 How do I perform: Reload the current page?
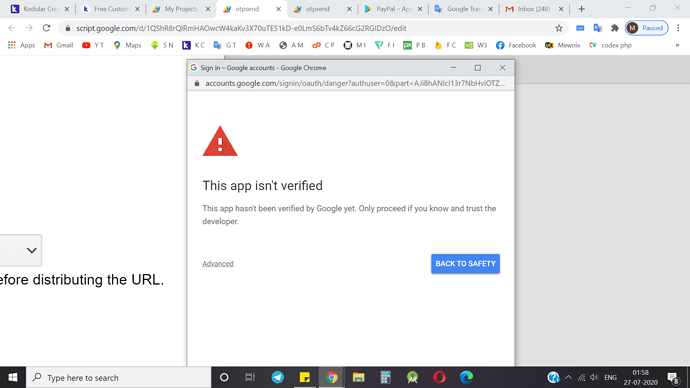pyautogui.click(x=46, y=28)
